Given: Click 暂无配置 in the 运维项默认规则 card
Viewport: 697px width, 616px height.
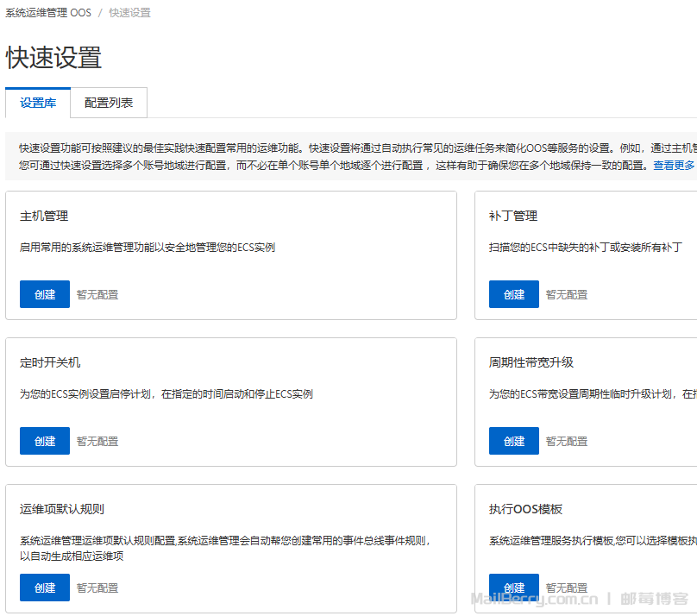Looking at the screenshot, I should pyautogui.click(x=97, y=588).
